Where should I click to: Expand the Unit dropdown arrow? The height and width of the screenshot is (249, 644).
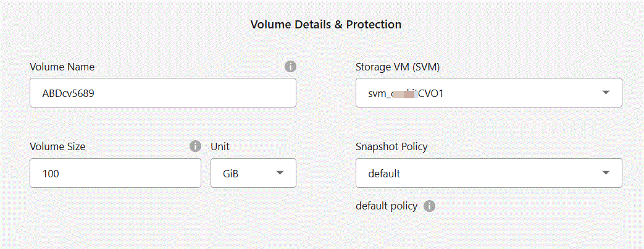point(280,173)
